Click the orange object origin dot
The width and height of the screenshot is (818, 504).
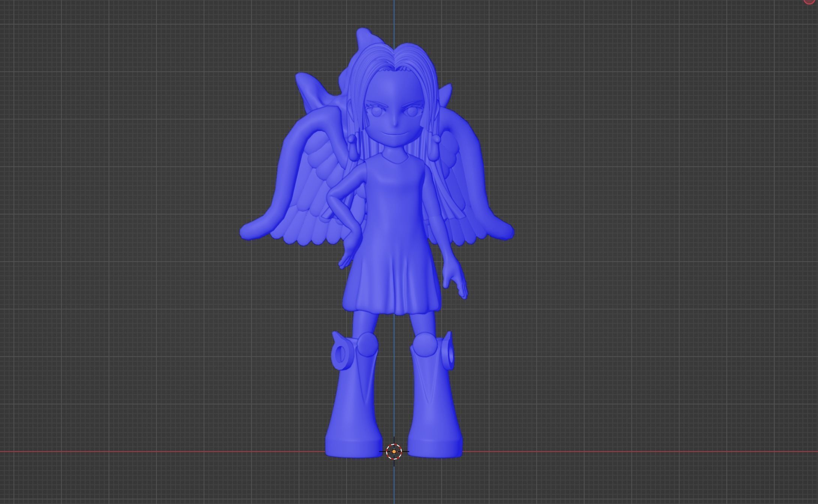[394, 452]
